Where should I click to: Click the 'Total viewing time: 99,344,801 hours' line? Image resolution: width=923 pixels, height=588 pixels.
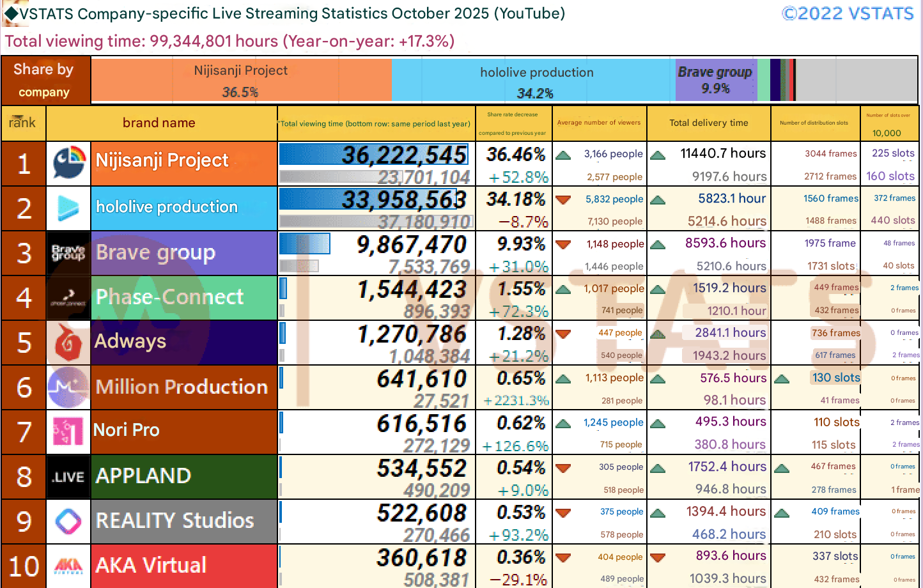point(230,42)
